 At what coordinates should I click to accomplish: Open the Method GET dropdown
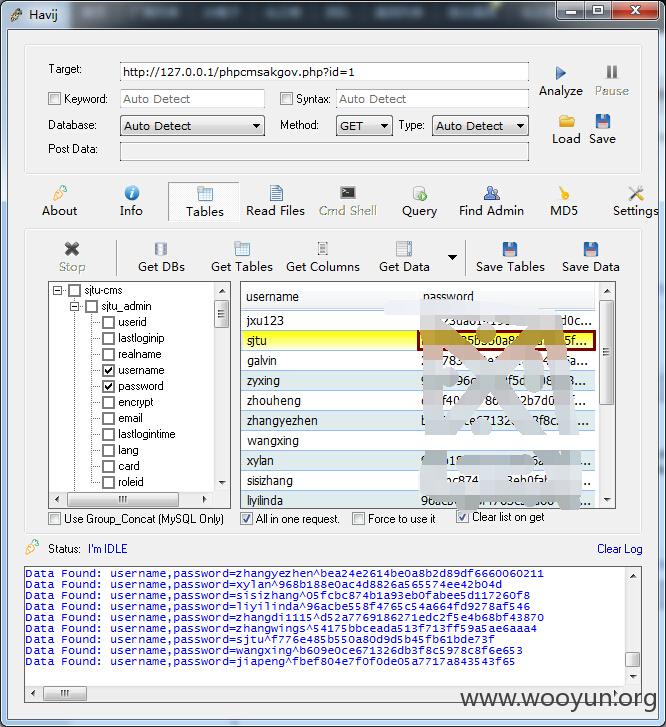coord(364,126)
